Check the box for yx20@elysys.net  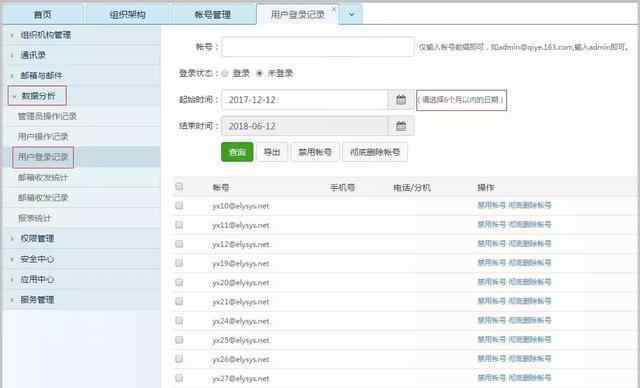179,282
